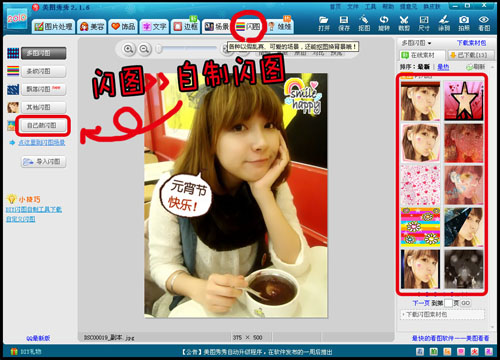500x360 pixels.
Task: Click the 刷新 refresh button
Action: (x=476, y=67)
